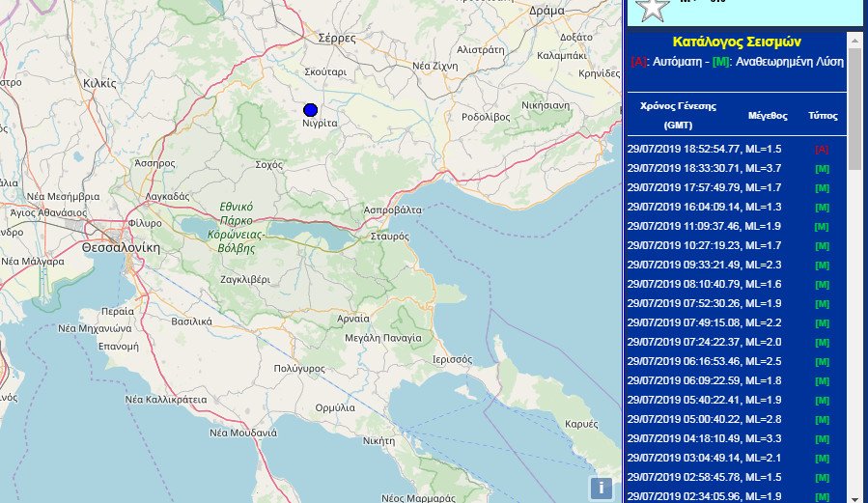Click the Δράμα label on the map

point(546,11)
